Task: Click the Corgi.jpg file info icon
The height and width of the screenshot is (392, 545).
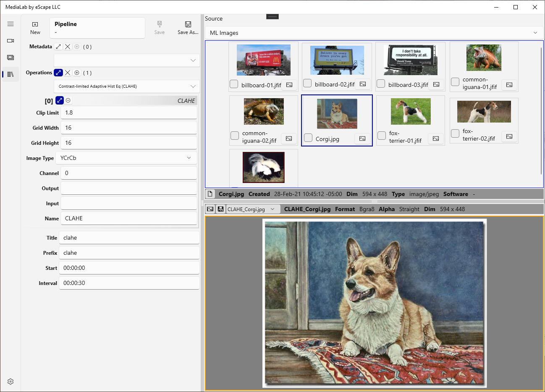Action: (x=210, y=194)
